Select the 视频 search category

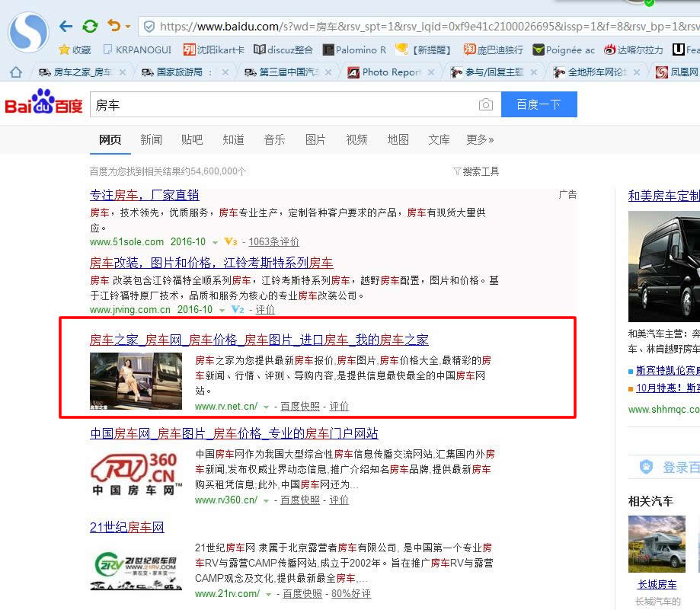click(x=356, y=139)
